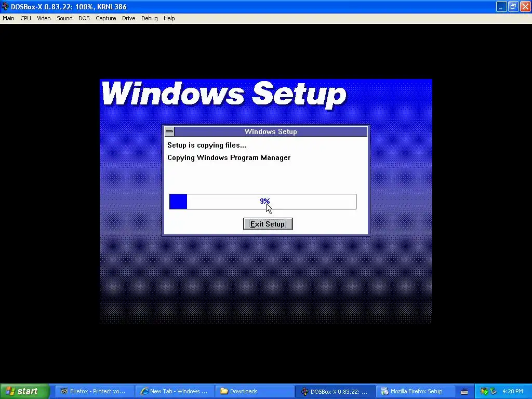Minimize the DOSBox-X window

pyautogui.click(x=501, y=6)
